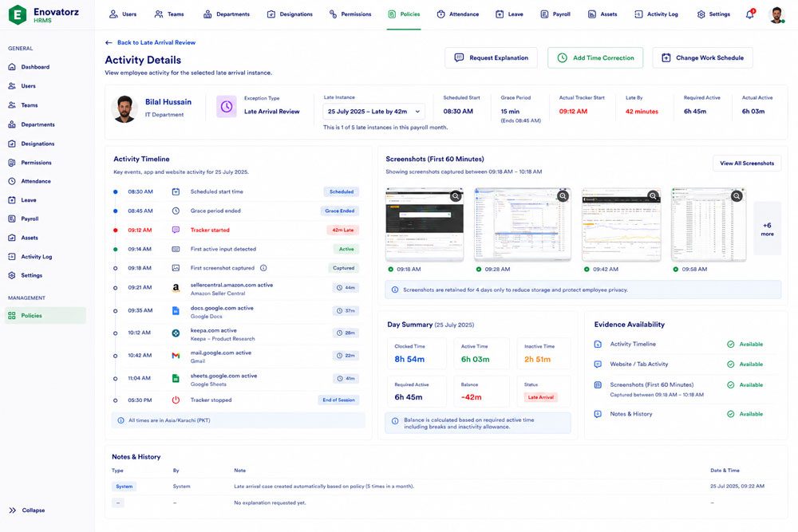Zoom magnifier on 09:58 AM screenshot
798x532 pixels.
coord(737,196)
